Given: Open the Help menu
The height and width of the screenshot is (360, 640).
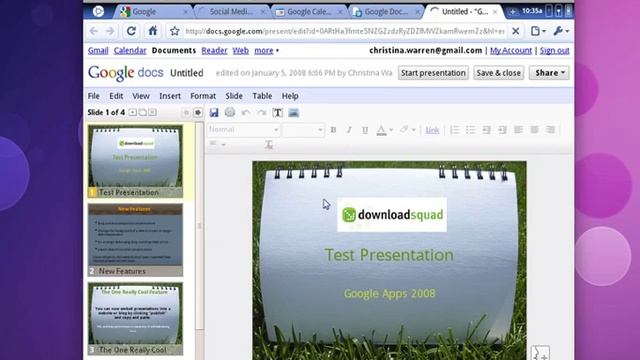Looking at the screenshot, I should coord(290,96).
